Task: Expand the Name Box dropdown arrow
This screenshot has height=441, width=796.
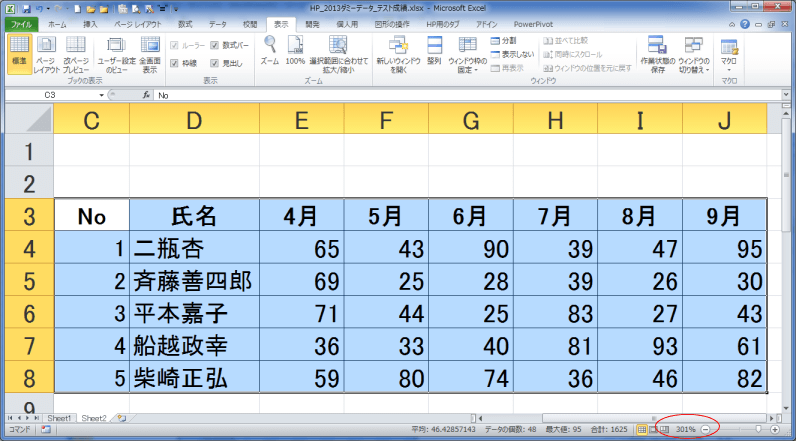Action: point(102,95)
